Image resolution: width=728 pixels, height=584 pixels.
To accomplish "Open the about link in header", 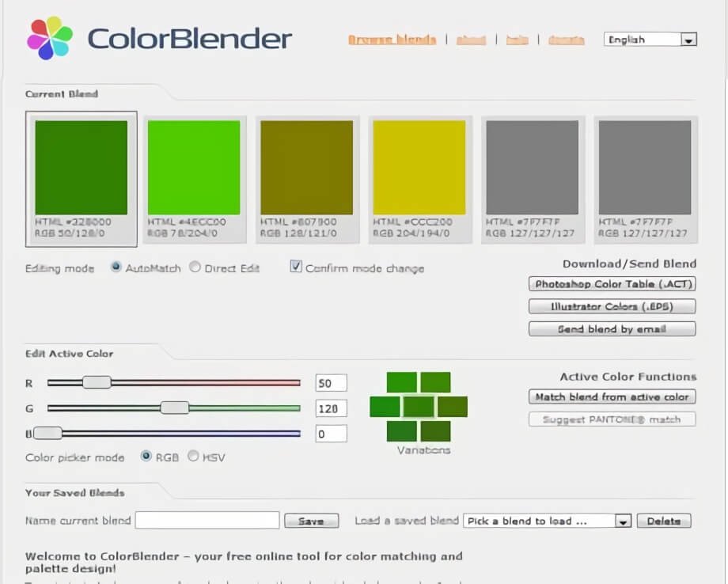I will pos(472,40).
